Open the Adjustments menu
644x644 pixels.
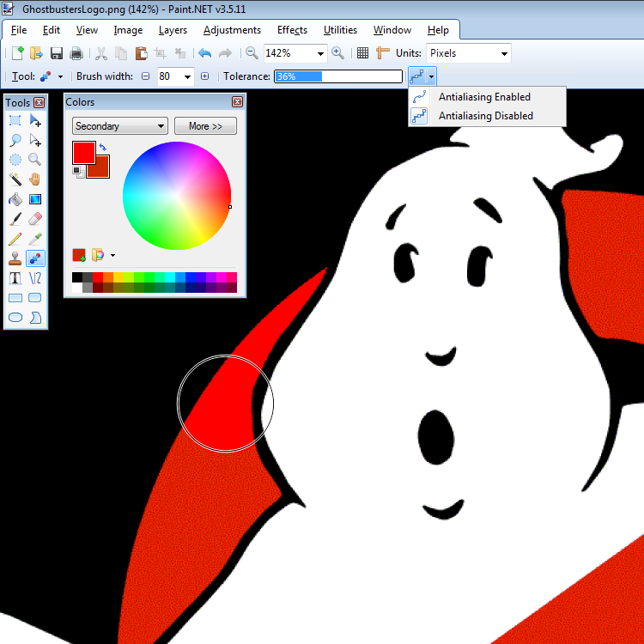pyautogui.click(x=232, y=30)
